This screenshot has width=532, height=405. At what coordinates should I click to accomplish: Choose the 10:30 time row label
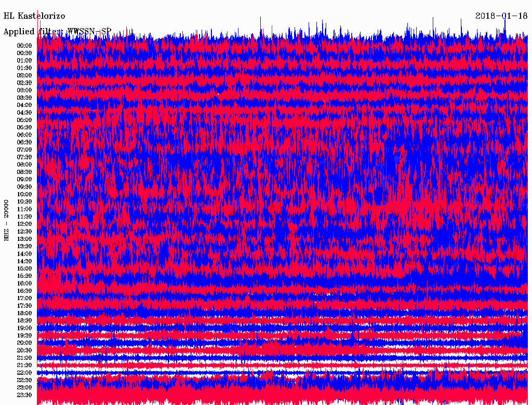click(x=24, y=202)
